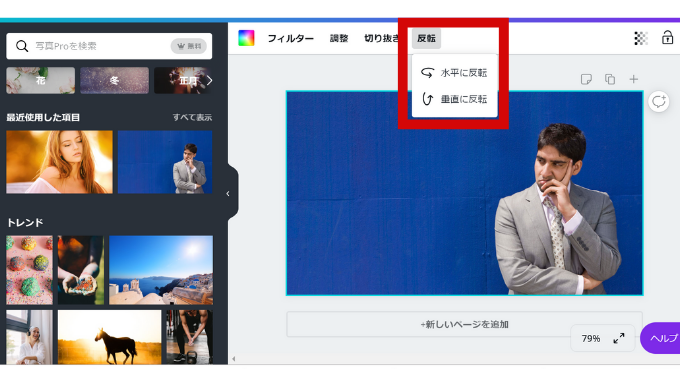Select the Santorini seaside trend photo
The height and width of the screenshot is (390, 680).
[161, 270]
